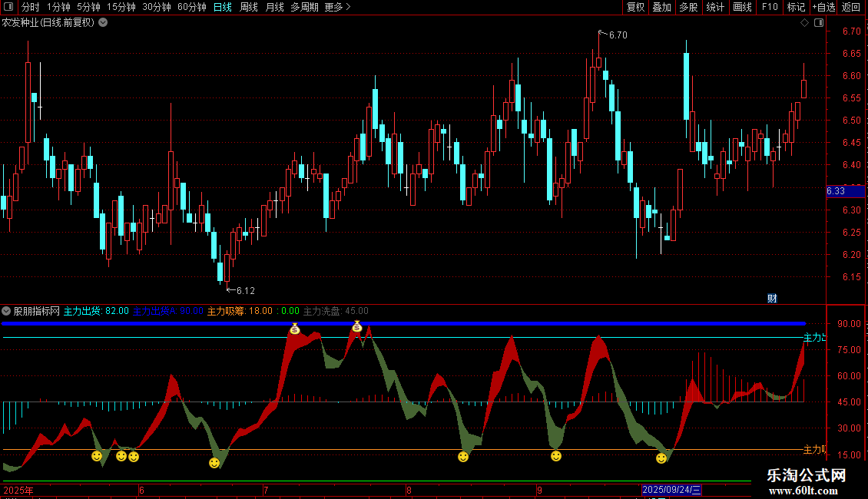Click the 返回 back button

[851, 7]
